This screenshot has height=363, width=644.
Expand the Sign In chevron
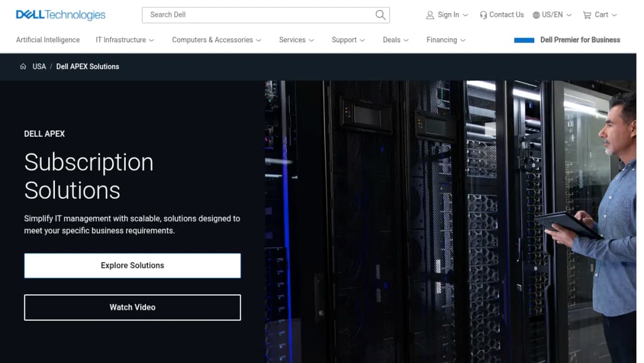(465, 15)
